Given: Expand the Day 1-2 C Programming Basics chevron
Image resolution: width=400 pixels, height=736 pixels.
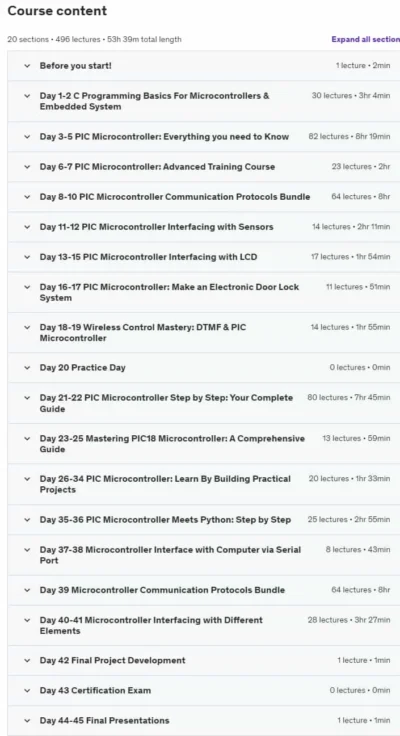Looking at the screenshot, I should pos(27,96).
